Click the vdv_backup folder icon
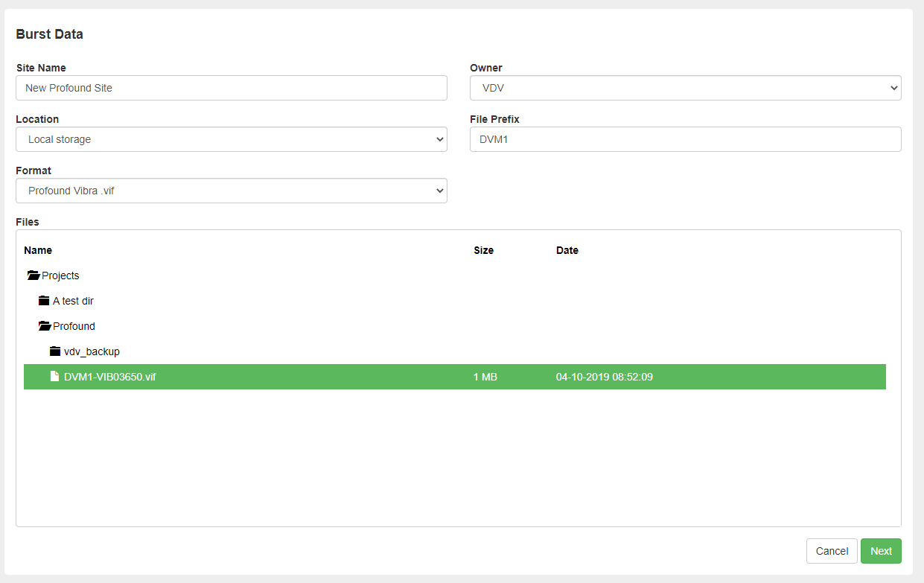The width and height of the screenshot is (924, 583). tap(55, 351)
